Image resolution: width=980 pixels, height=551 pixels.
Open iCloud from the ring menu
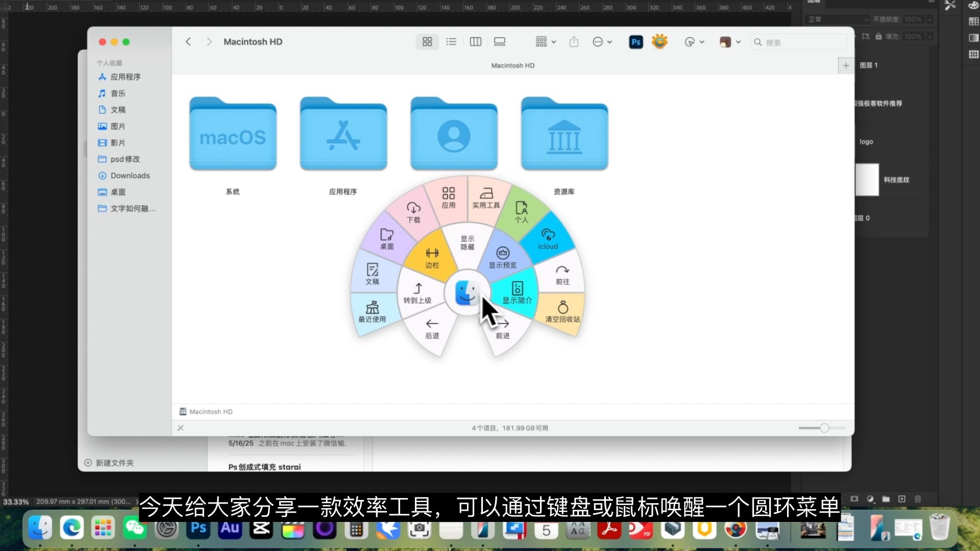(548, 239)
